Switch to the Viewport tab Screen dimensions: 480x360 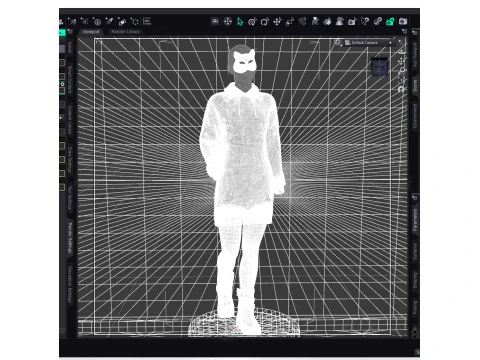coord(91,32)
